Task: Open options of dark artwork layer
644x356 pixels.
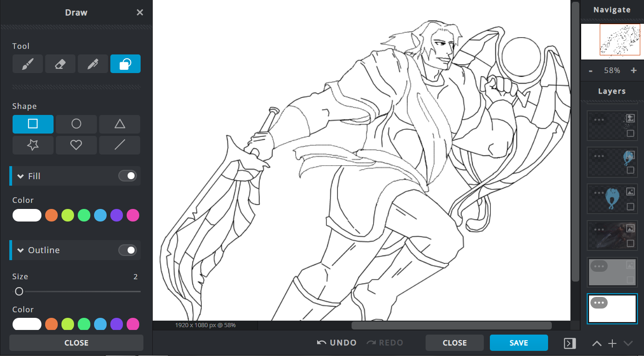Action: pyautogui.click(x=599, y=229)
